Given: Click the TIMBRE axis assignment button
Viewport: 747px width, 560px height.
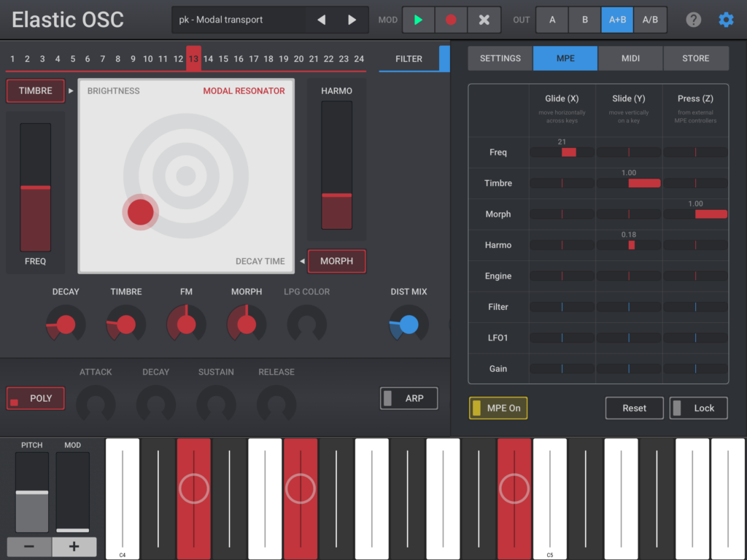Looking at the screenshot, I should 35,90.
